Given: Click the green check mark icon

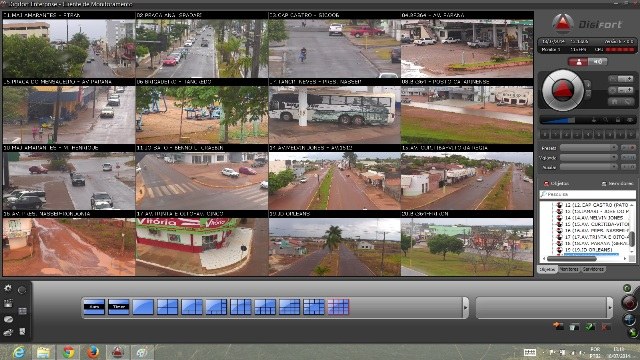Looking at the screenshot, I should 590,327.
